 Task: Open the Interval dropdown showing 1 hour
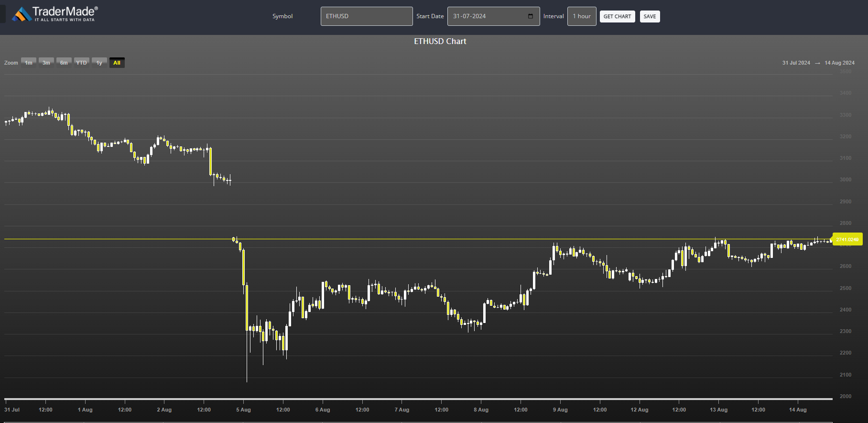coord(582,16)
